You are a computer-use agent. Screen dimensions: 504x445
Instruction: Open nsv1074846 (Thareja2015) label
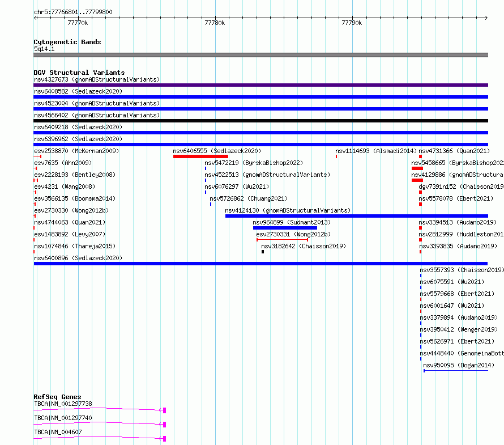pyautogui.click(x=75, y=246)
